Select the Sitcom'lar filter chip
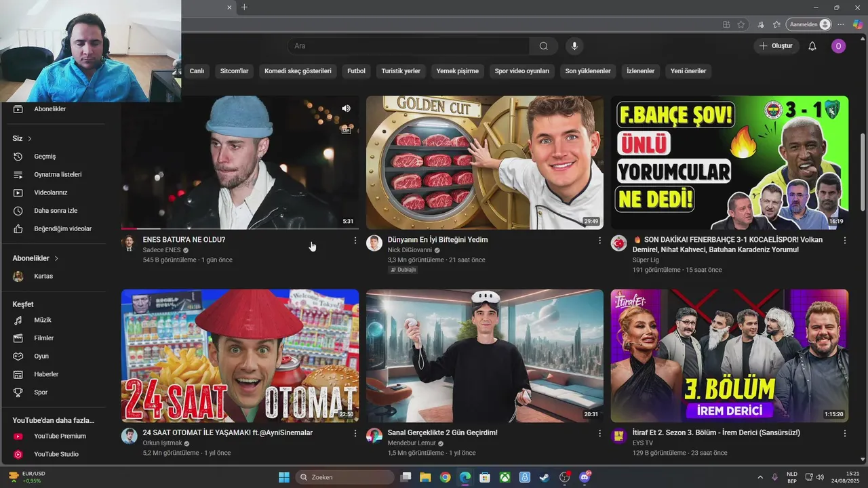868x488 pixels. (x=235, y=71)
